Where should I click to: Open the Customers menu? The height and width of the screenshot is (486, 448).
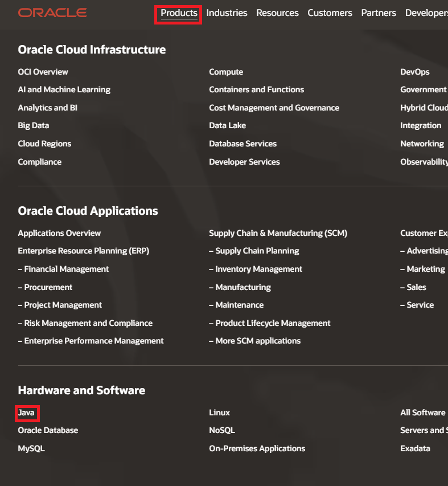click(x=330, y=13)
